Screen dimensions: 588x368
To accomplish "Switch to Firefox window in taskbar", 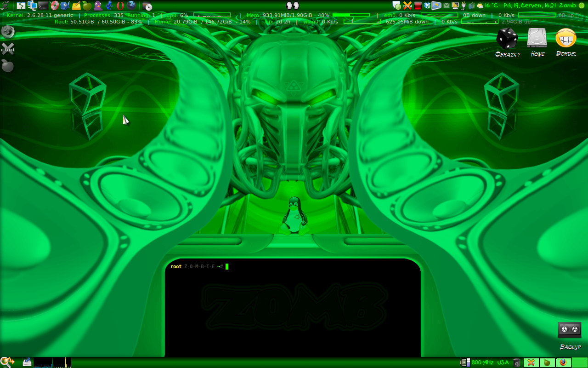I will pos(563,362).
